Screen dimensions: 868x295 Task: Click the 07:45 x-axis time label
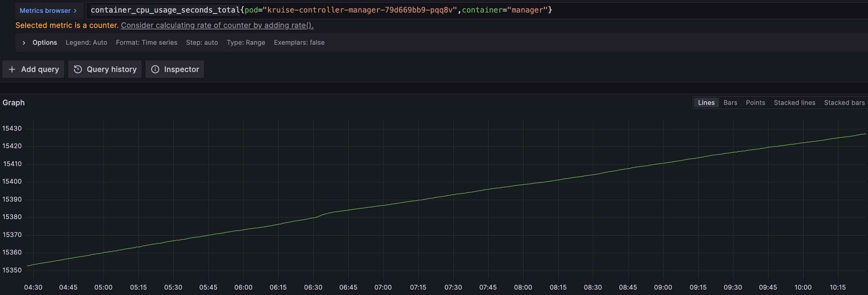[x=488, y=287]
